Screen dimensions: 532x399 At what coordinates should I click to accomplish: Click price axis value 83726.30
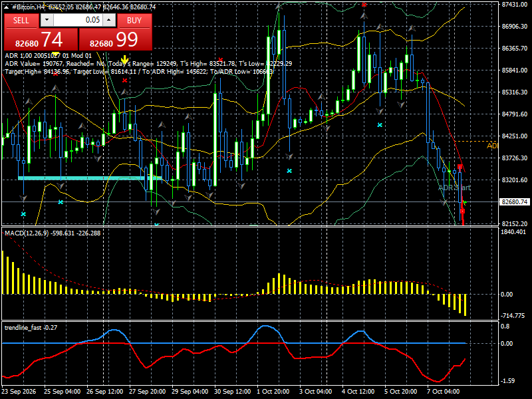[x=515, y=158]
